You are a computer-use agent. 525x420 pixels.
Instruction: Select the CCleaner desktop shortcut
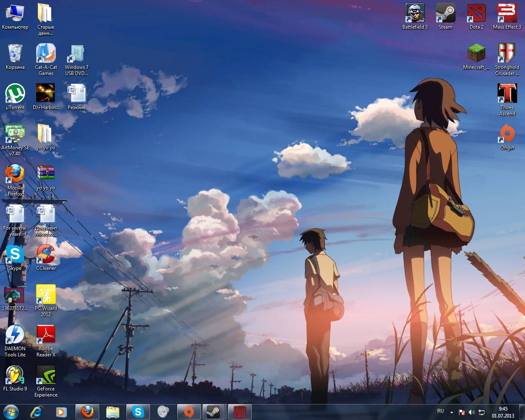point(46,258)
